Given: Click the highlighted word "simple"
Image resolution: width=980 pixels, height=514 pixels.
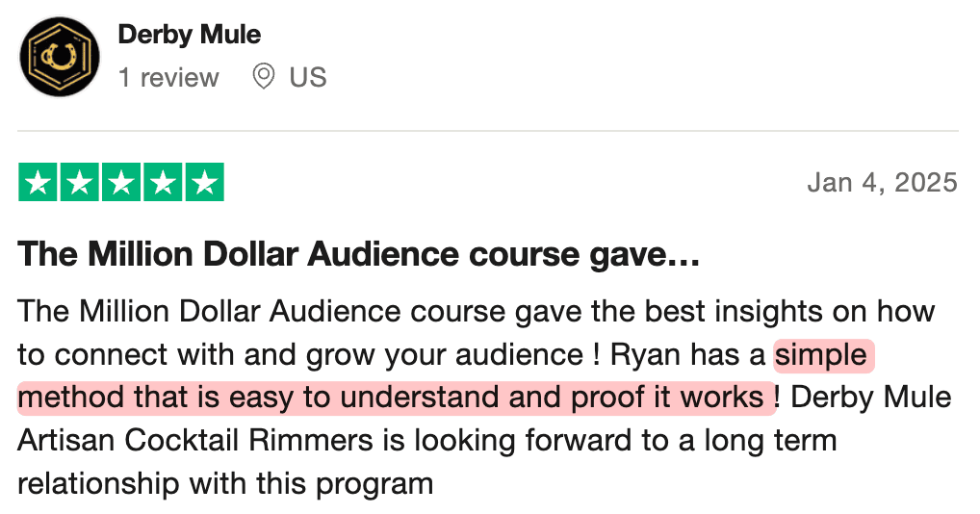Looking at the screenshot, I should [x=821, y=355].
